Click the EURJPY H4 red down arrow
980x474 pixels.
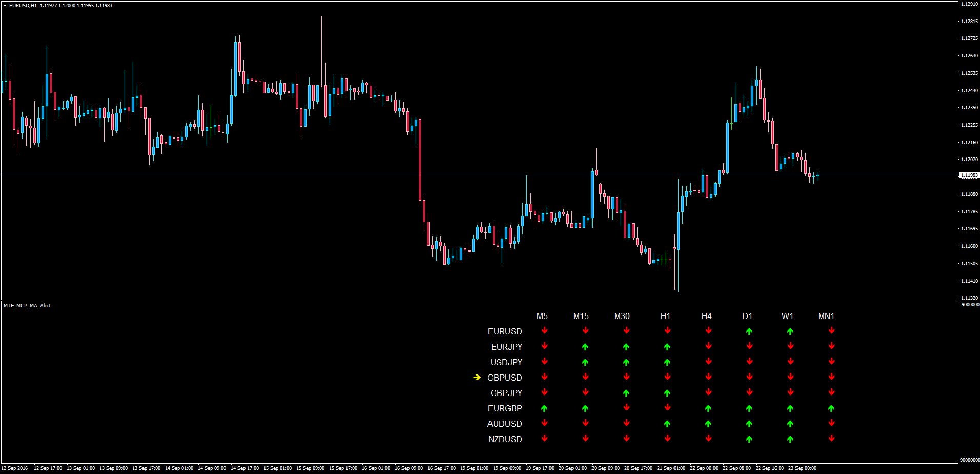(708, 346)
